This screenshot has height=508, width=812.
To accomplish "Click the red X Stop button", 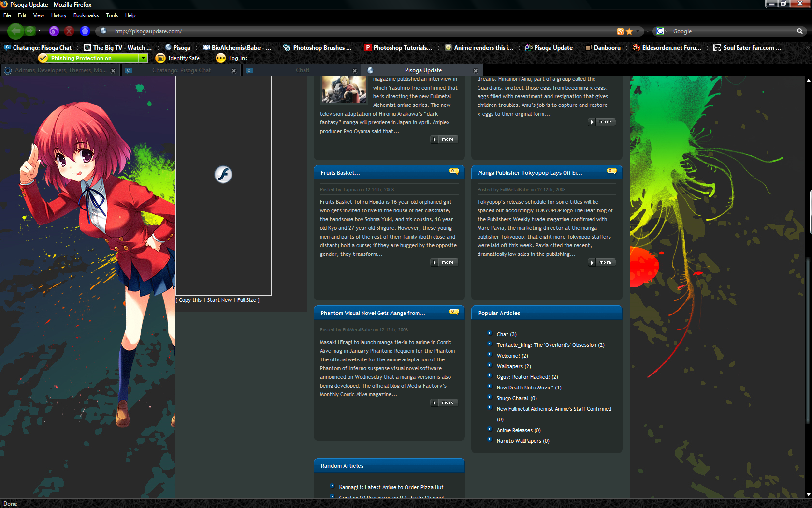I will coord(70,31).
